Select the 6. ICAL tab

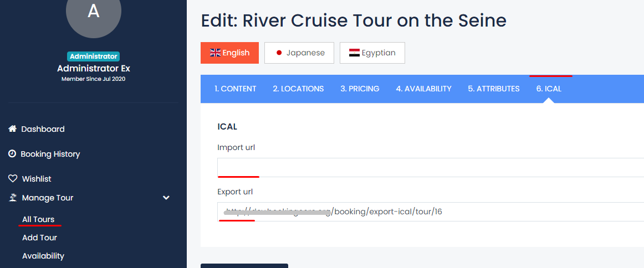549,89
